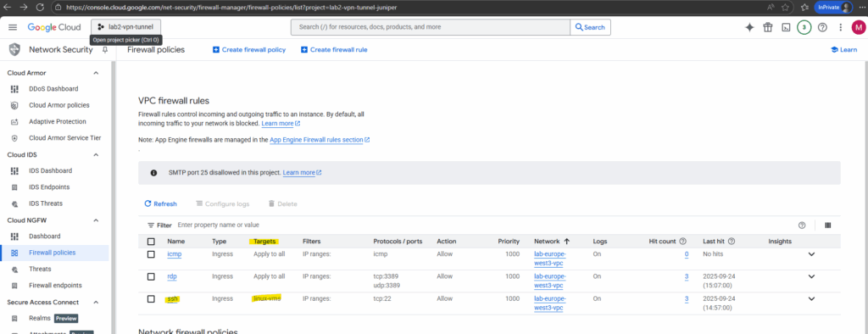This screenshot has height=334, width=868.
Task: Open notifications badge showing 3
Action: click(804, 27)
